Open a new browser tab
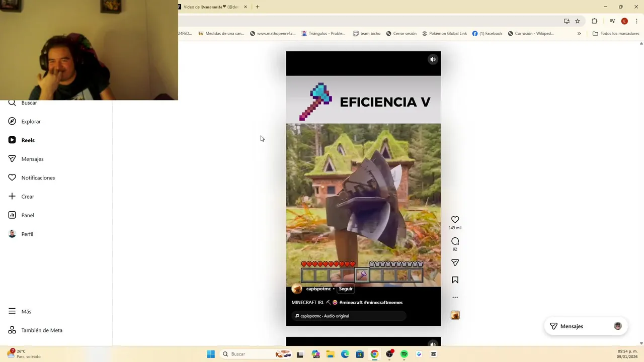The height and width of the screenshot is (362, 644). coord(258,7)
